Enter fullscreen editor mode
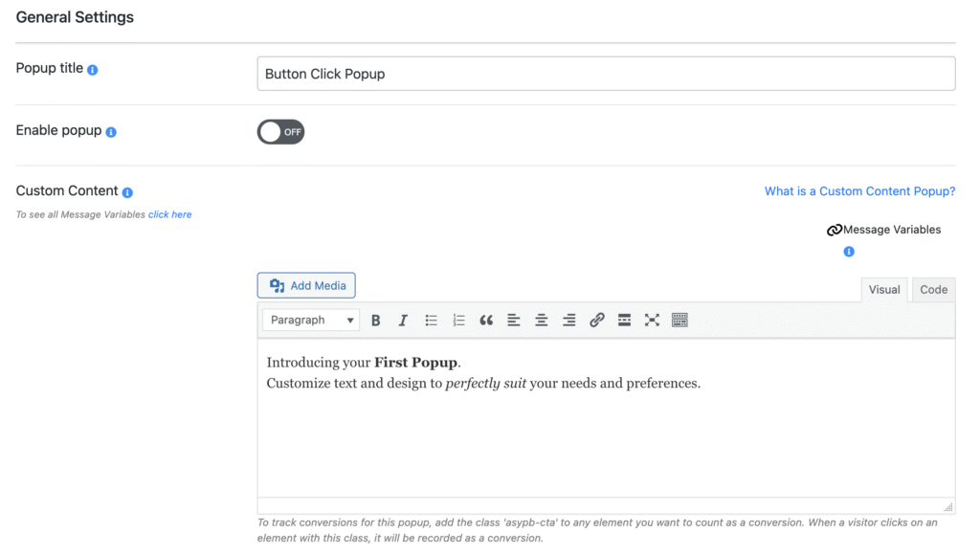980x555 pixels. click(652, 320)
